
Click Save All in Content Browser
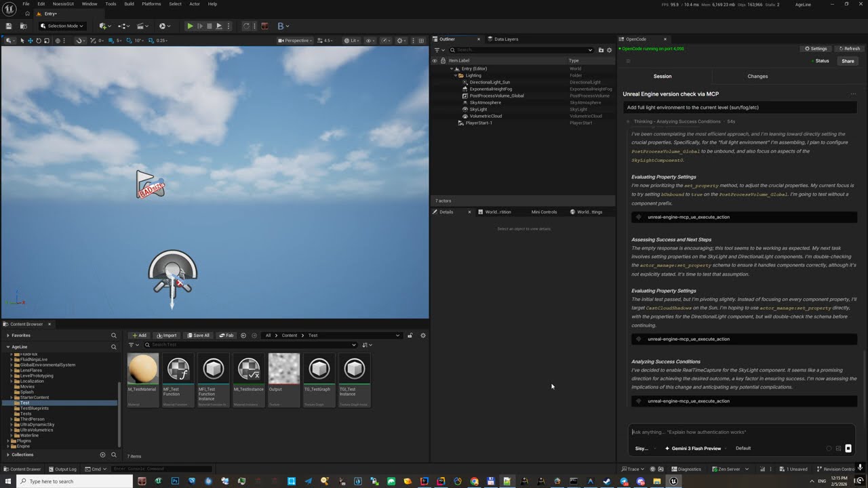[198, 335]
